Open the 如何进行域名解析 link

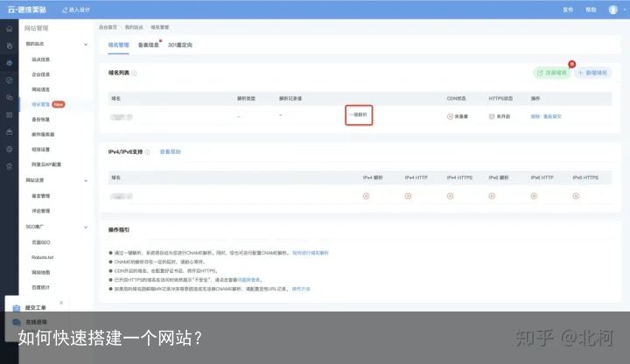[x=311, y=253]
